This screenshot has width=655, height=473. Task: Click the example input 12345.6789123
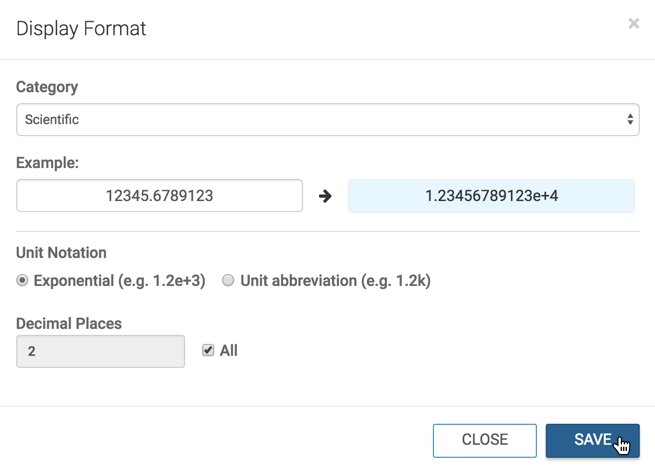tap(159, 196)
